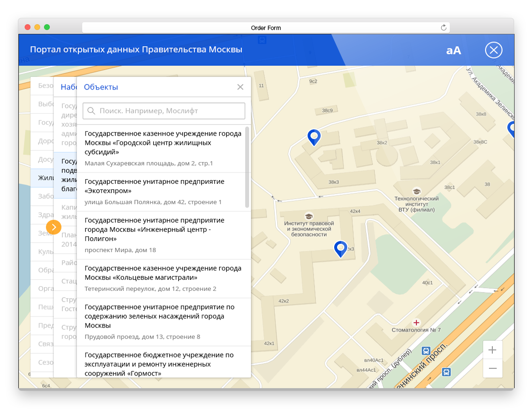Click the bus stop icon below the zoom controls

coord(446,372)
